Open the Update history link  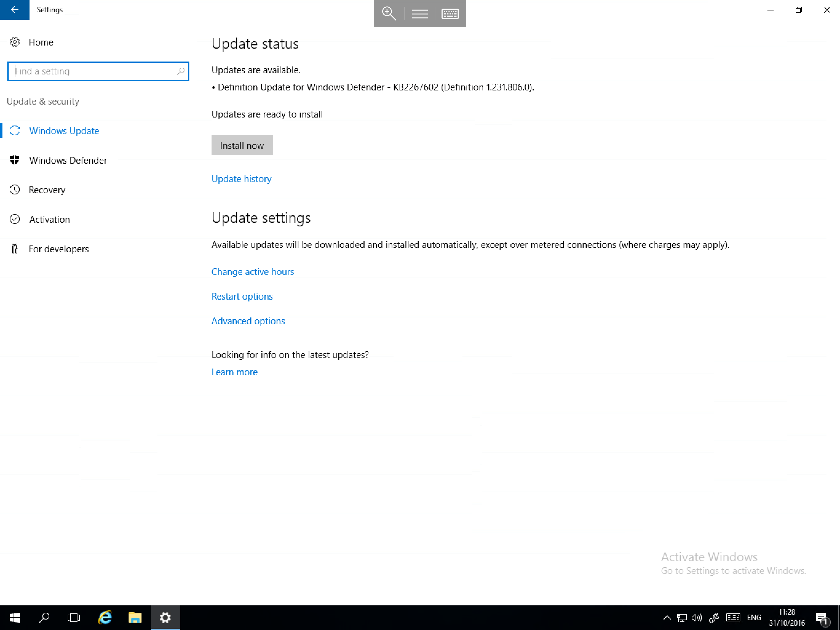click(242, 179)
